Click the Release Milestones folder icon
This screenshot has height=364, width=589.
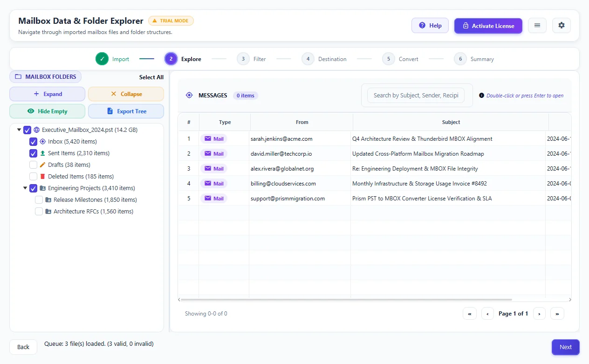[48, 200]
